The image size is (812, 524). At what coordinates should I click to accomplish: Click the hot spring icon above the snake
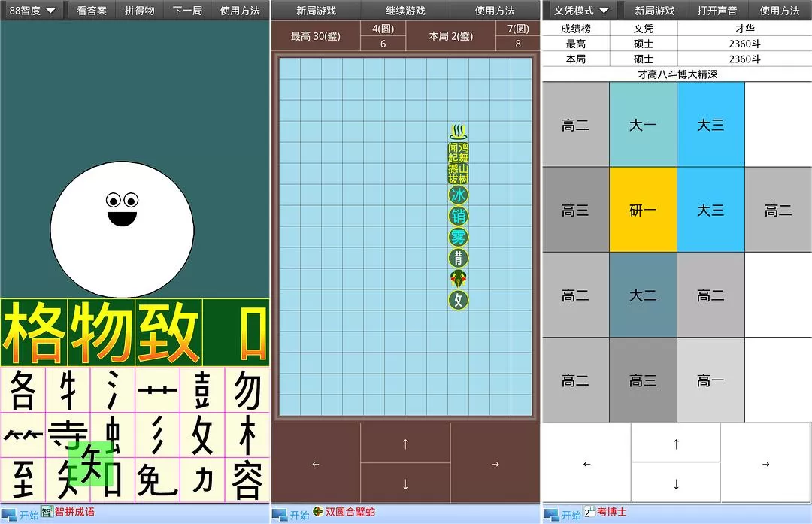pyautogui.click(x=457, y=129)
